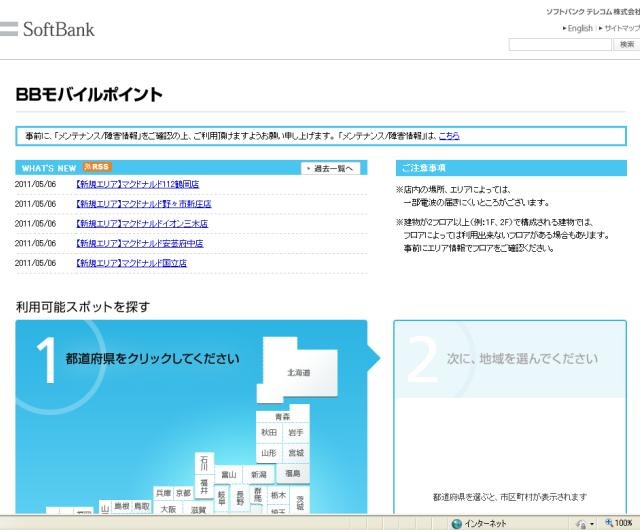
Task: Select 山形 prefecture on the map
Action: [269, 453]
